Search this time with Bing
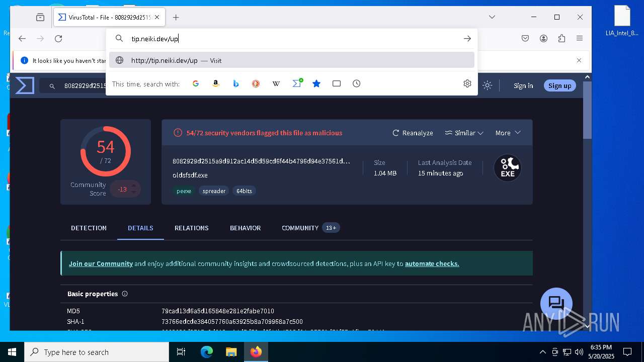 tap(236, 83)
